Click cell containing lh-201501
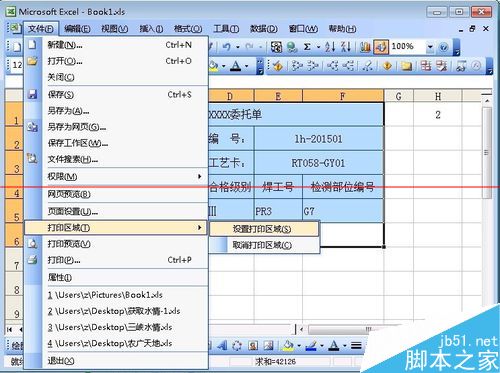This screenshot has width=500, height=373. pyautogui.click(x=319, y=139)
